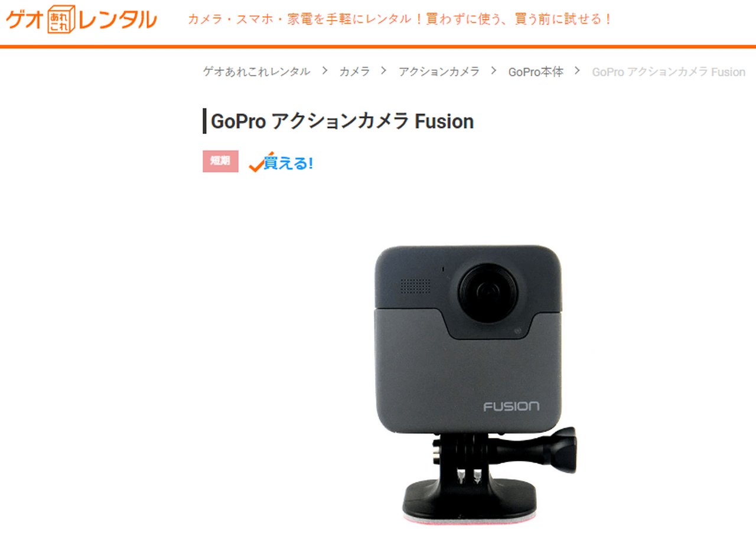Click chevron after GoPro本体 breadcrumb
This screenshot has height=550, width=756.
point(578,71)
